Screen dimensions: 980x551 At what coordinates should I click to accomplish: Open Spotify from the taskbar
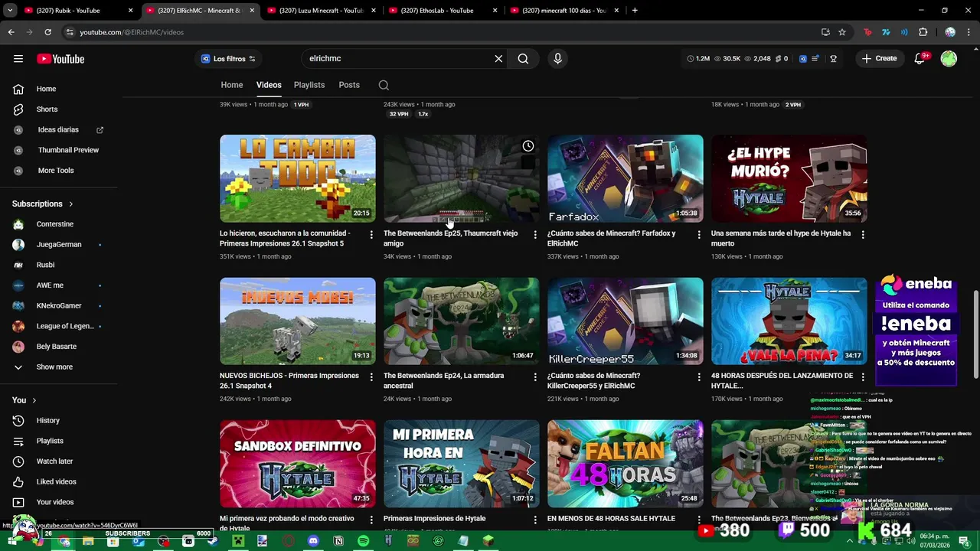(x=363, y=541)
